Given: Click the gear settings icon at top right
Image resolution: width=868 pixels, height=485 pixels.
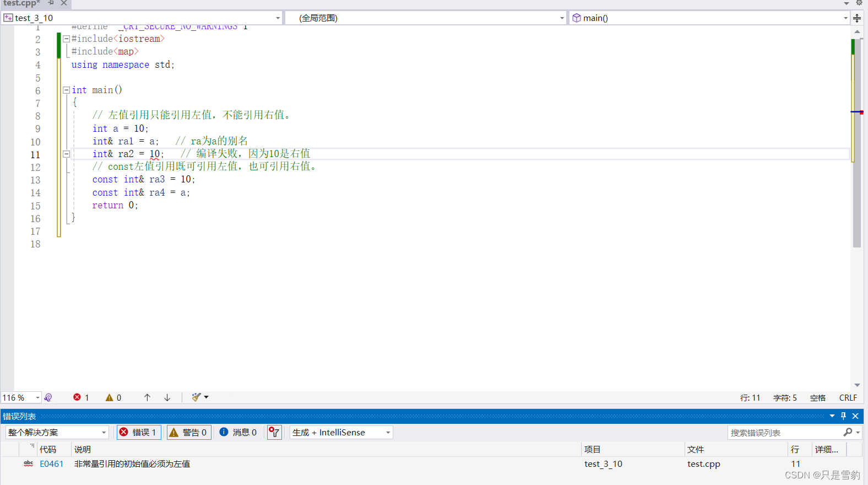Looking at the screenshot, I should [x=859, y=3].
